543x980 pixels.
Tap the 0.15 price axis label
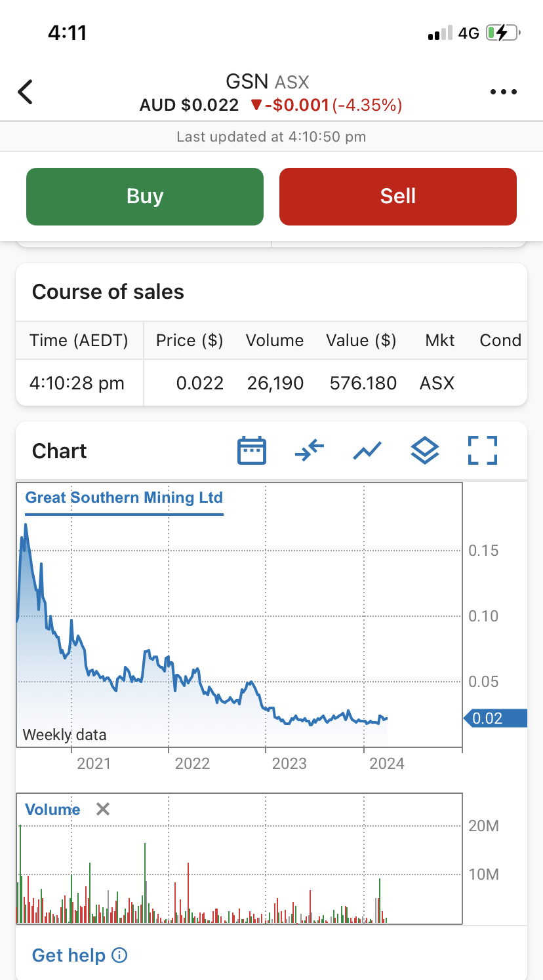tap(483, 551)
